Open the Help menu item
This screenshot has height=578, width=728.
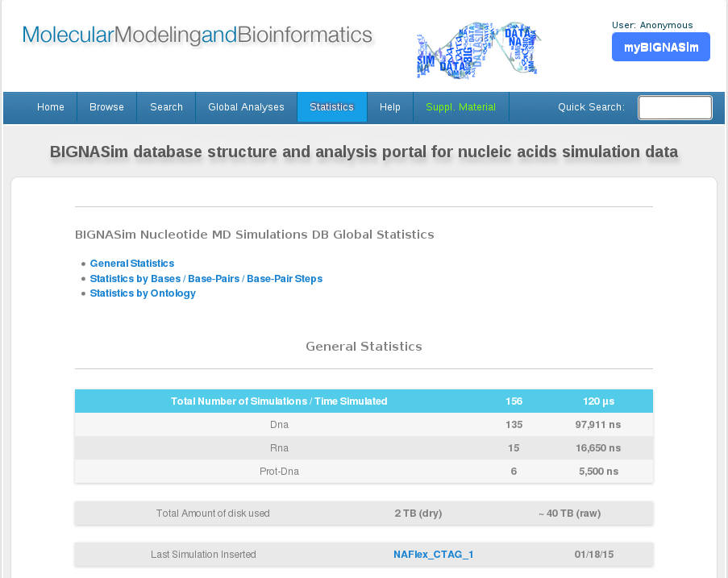[x=390, y=107]
